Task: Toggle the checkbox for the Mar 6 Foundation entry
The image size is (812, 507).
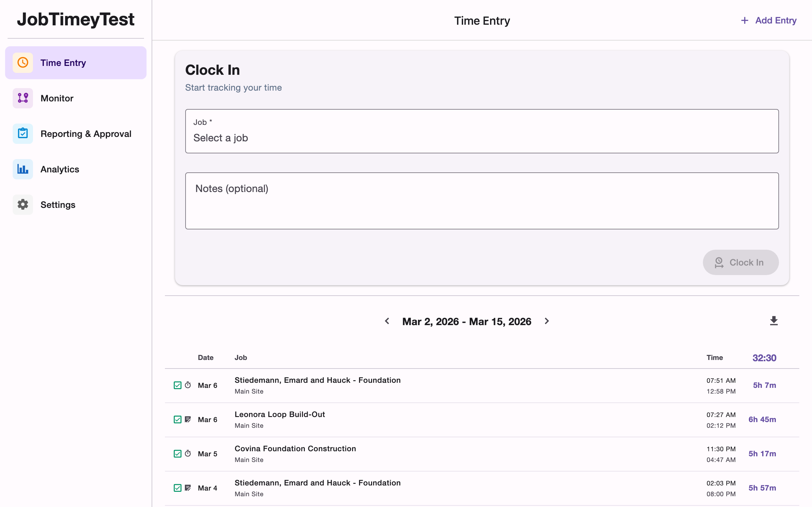Action: coord(178,385)
